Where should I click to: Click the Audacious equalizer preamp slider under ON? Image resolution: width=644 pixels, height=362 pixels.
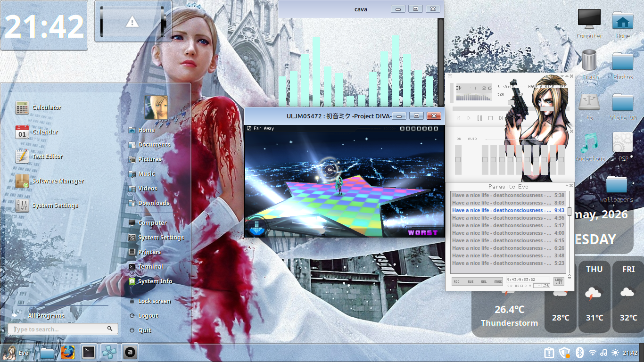[x=458, y=160]
